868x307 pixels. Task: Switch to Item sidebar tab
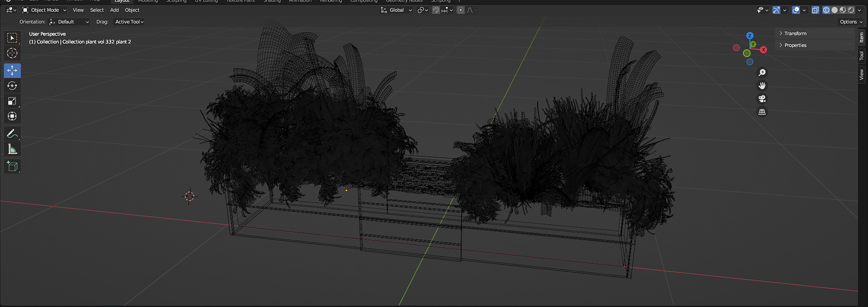(862, 37)
